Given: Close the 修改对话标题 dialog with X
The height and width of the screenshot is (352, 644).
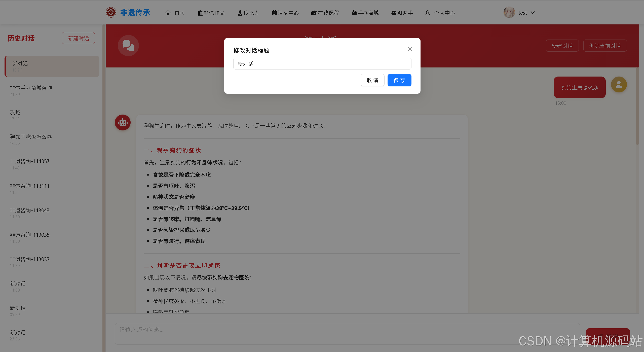Looking at the screenshot, I should tap(410, 49).
